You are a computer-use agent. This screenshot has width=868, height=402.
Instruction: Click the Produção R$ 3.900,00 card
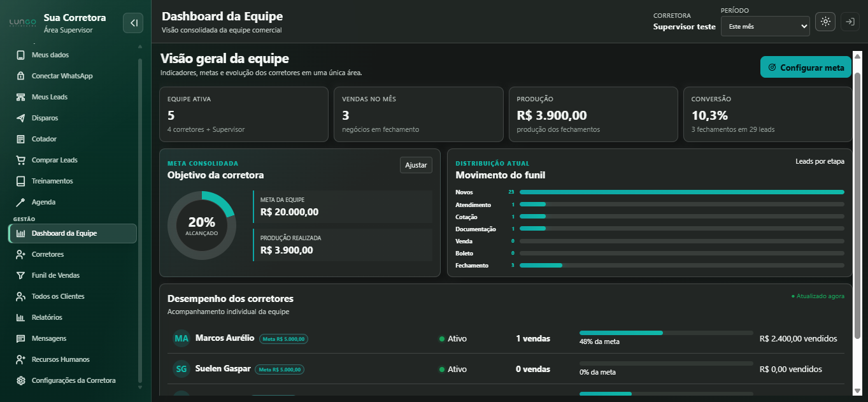click(x=594, y=114)
